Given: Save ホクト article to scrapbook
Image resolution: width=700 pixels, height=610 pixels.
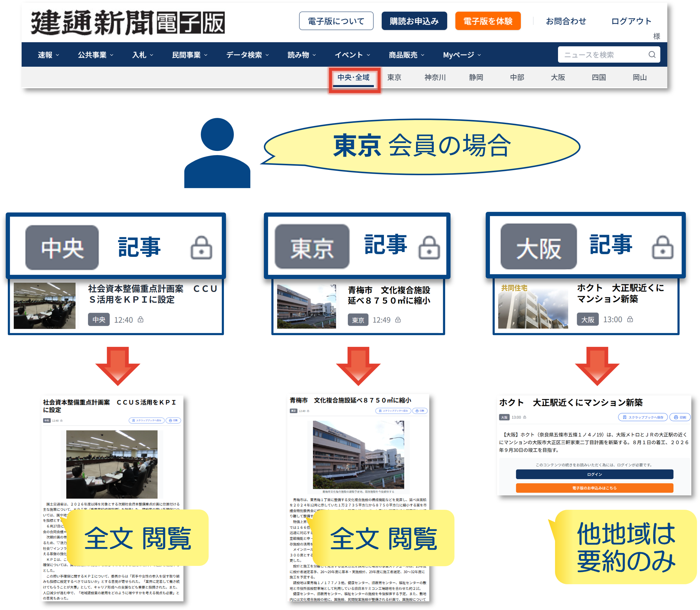Looking at the screenshot, I should point(643,417).
